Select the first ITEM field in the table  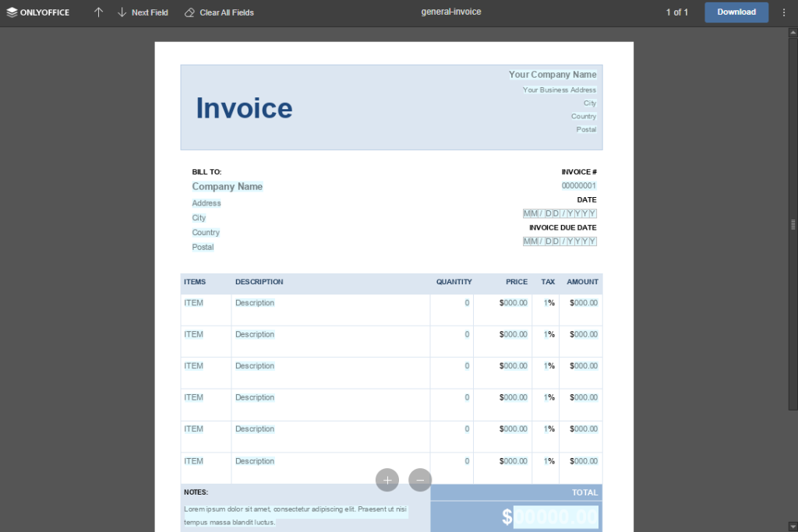[193, 302]
